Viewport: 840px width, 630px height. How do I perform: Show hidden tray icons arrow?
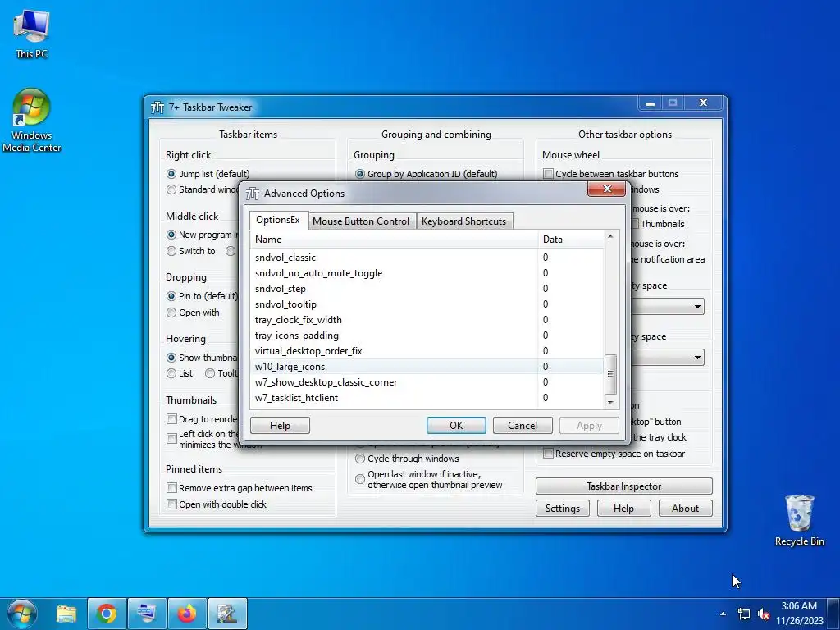[x=723, y=614]
